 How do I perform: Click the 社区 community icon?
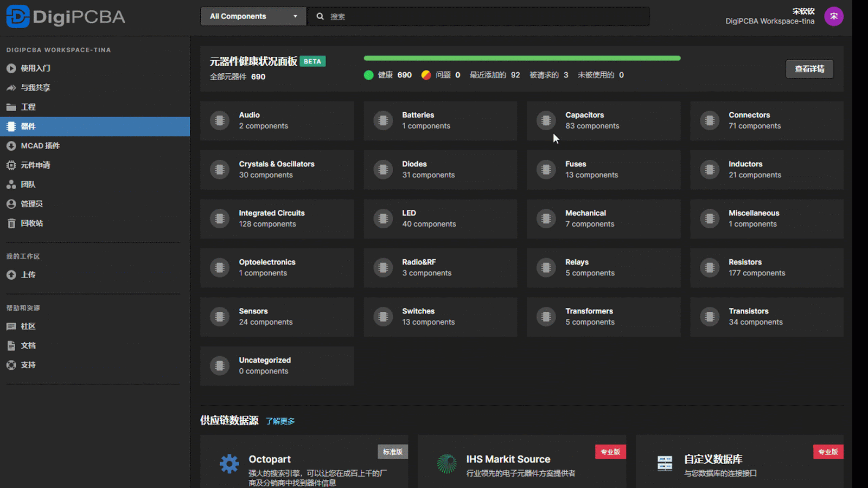(11, 326)
